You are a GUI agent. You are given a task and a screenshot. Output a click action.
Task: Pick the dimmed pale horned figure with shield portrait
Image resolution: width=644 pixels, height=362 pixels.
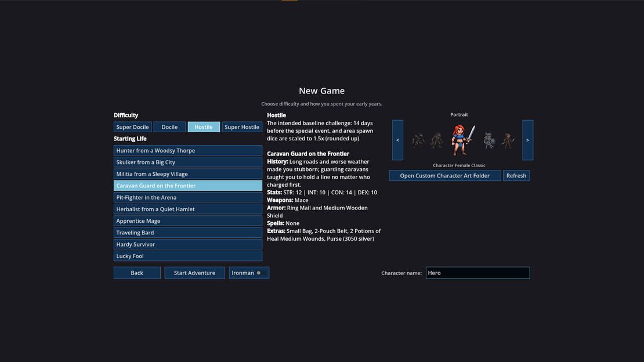489,140
